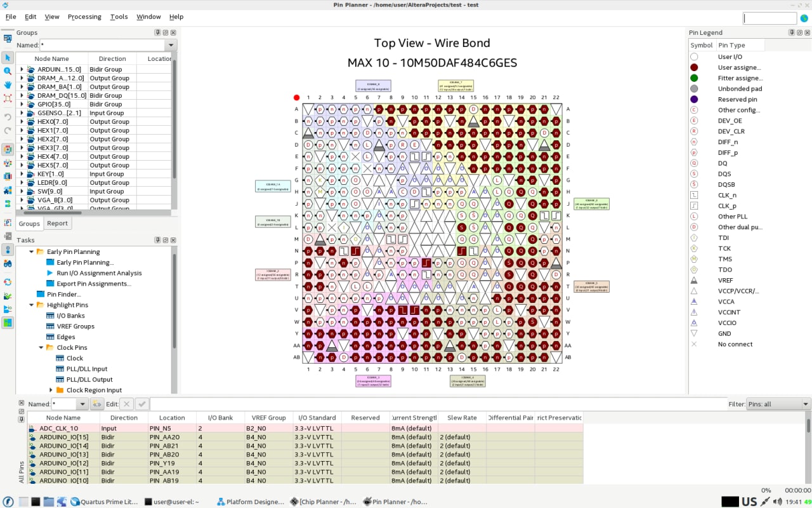The image size is (812, 508).
Task: Click the I/O assignment analysis checkmark icon
Action: coord(8,296)
